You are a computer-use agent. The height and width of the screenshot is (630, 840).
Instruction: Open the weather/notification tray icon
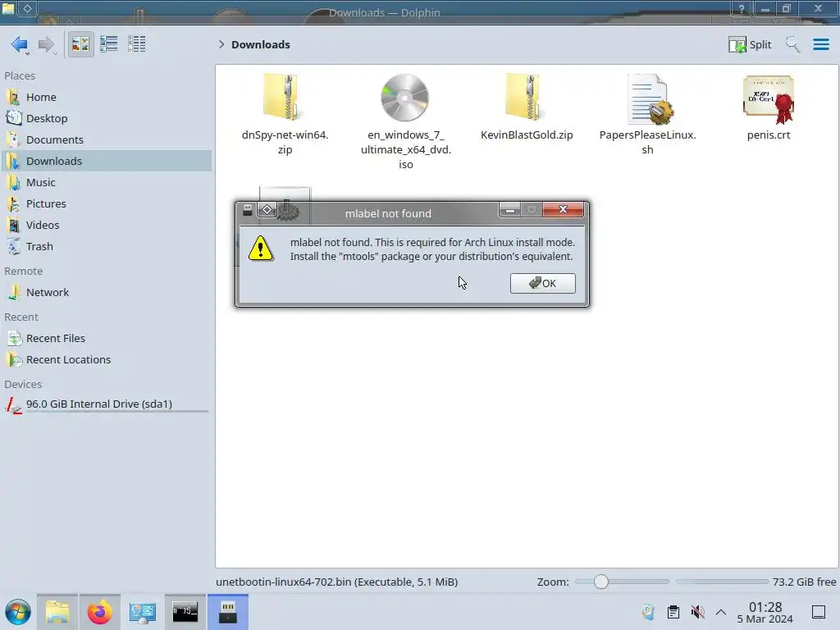click(649, 612)
